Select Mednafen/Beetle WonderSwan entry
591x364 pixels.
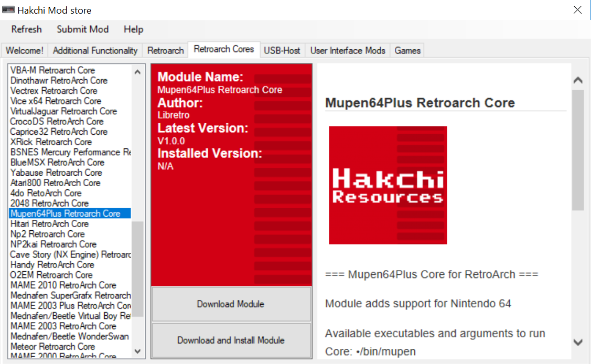[69, 336]
